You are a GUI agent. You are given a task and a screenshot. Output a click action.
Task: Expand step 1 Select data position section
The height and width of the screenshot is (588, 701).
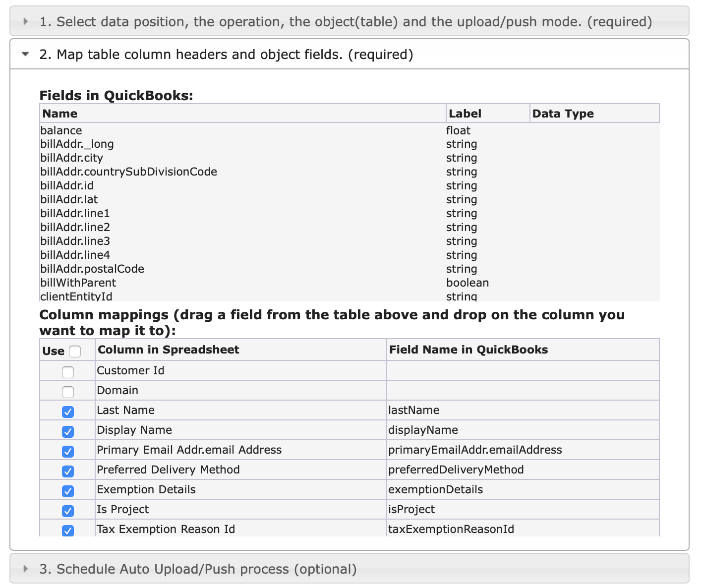pyautogui.click(x=349, y=21)
